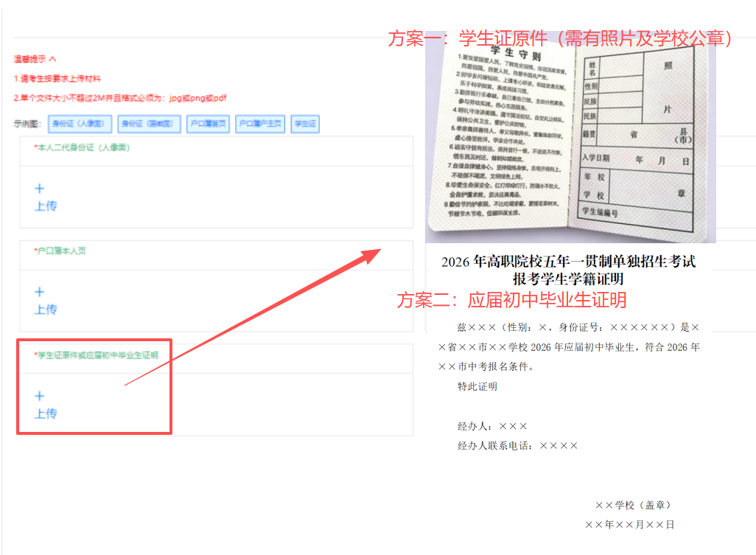
Task: Open the 户口簿户主页 example image button
Action: [x=260, y=124]
